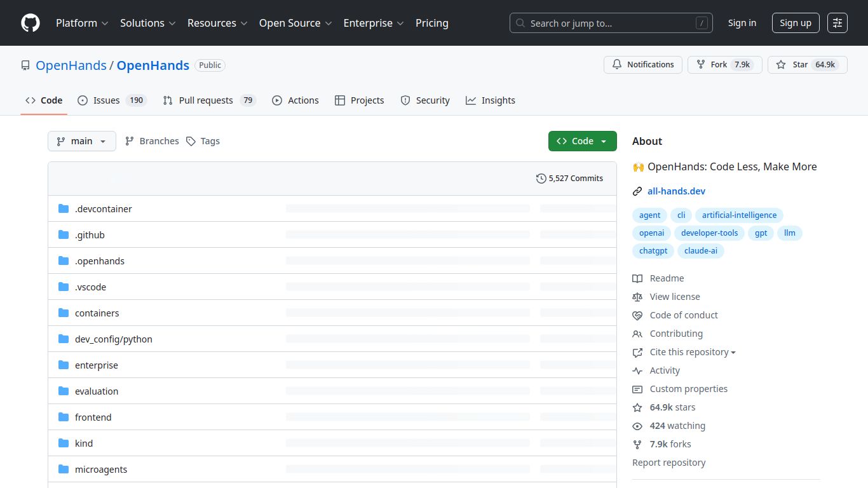868x488 pixels.
Task: Click the bell icon in Notifications button
Action: [x=617, y=65]
